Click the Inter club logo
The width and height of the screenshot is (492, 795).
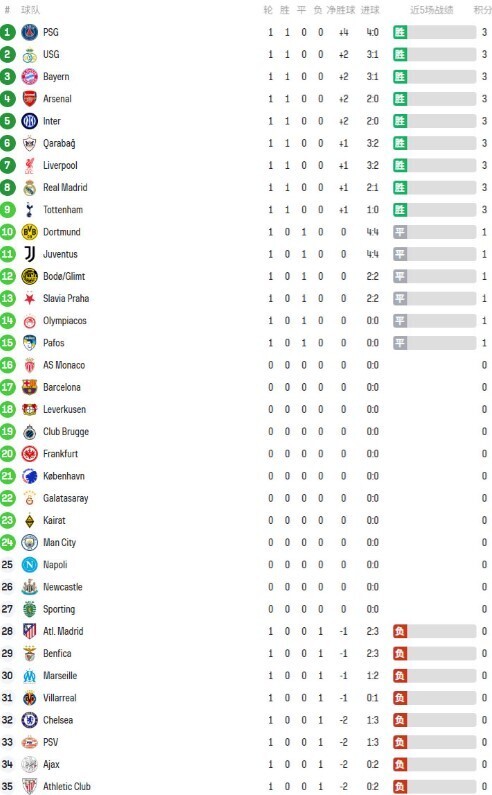click(29, 121)
